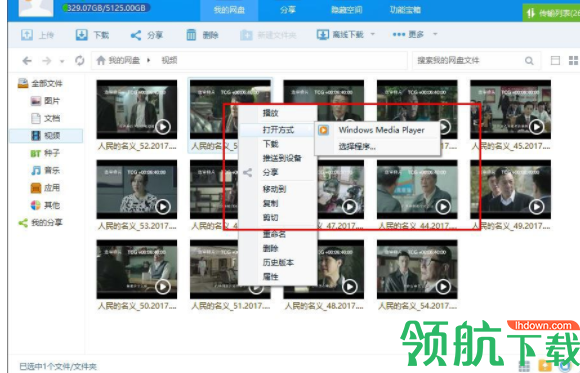Select 应用 category in sidebar
This screenshot has height=373, width=580.
45,188
